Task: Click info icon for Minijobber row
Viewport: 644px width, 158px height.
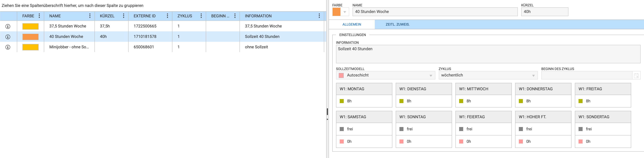Action: point(8,47)
